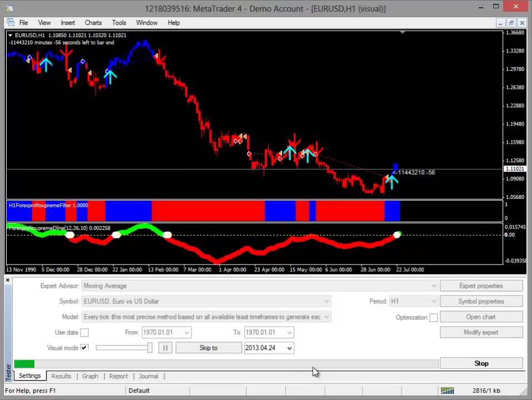Open the Window menu
Viewport: 532px width, 400px height.
tap(147, 23)
